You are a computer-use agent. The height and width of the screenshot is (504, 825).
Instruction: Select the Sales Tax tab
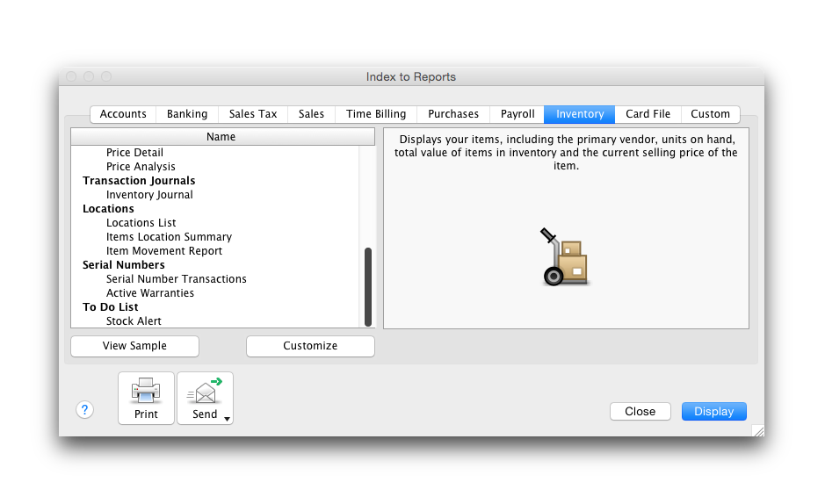click(253, 114)
